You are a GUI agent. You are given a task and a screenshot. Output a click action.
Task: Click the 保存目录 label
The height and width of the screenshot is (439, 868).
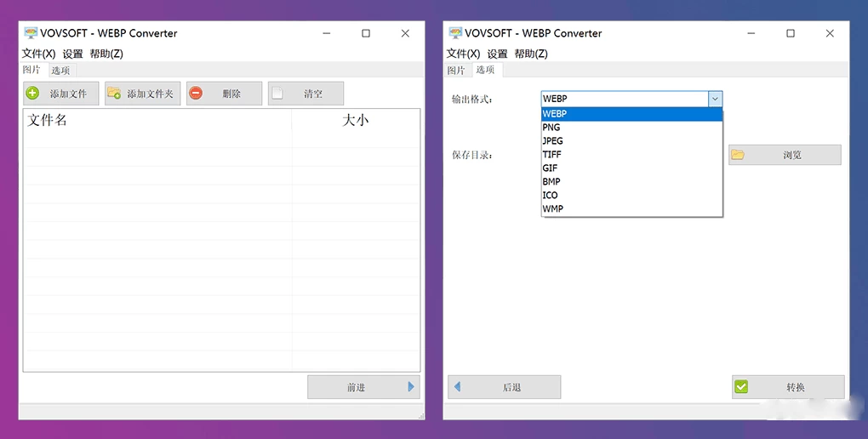(472, 156)
